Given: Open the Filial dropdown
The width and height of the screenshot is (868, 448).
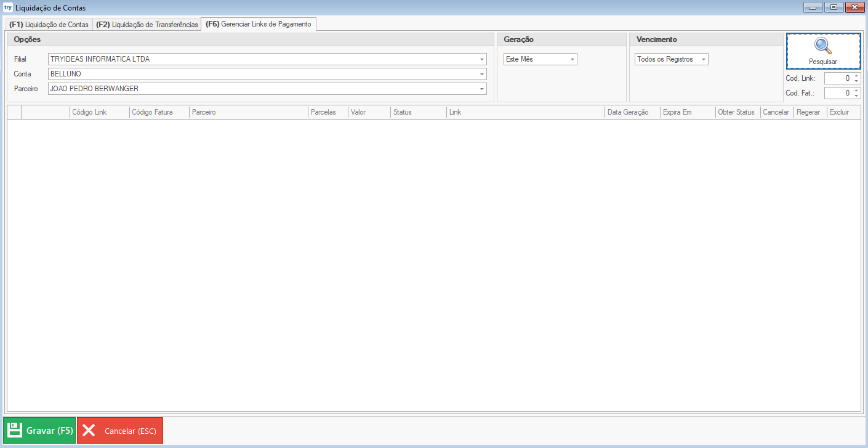Looking at the screenshot, I should 481,60.
